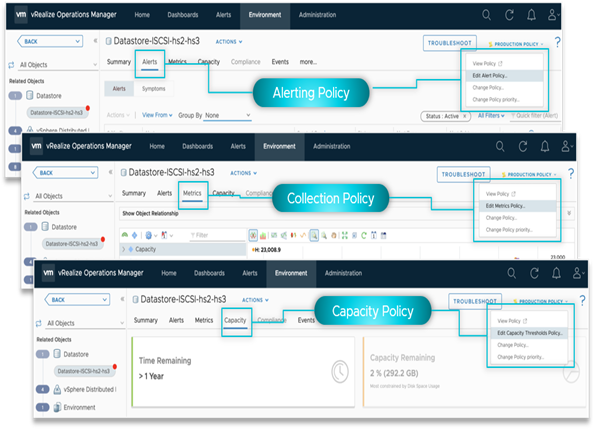Viewport: 594px width, 429px height.
Task: Open ACTIONS dropdown in top Alerting window
Action: click(x=229, y=42)
